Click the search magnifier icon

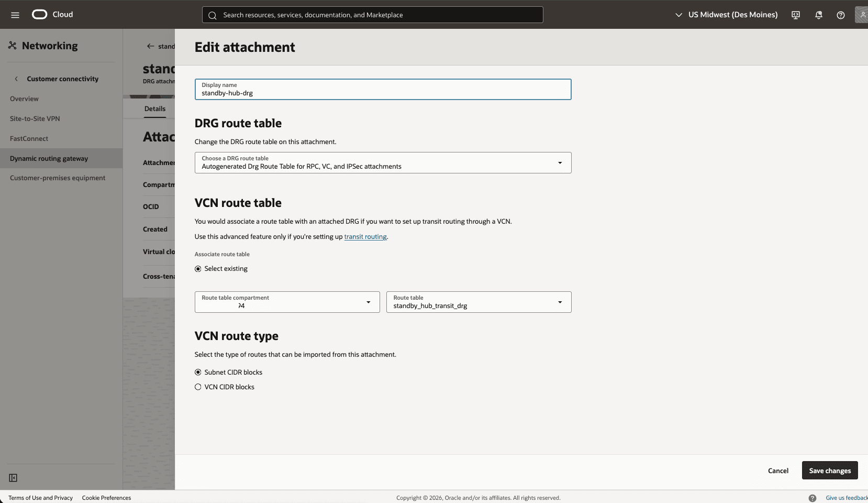click(x=213, y=15)
